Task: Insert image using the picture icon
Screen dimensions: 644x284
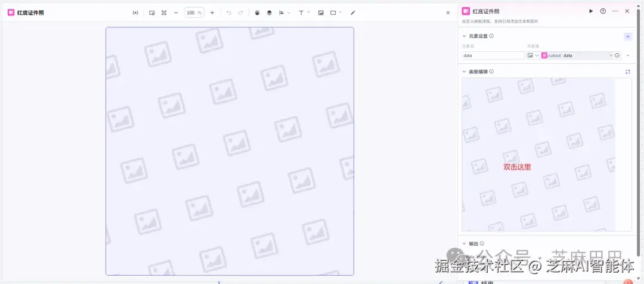Action: point(321,13)
